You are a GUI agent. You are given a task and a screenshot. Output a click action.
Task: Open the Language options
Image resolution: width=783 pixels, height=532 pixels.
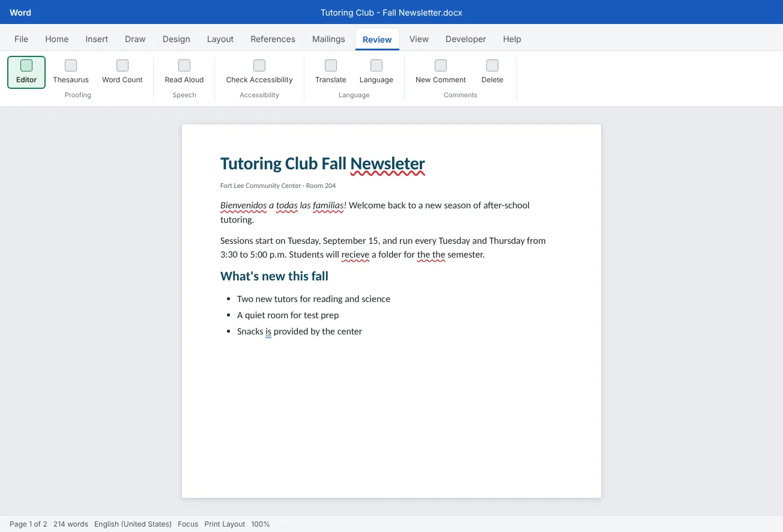pyautogui.click(x=376, y=72)
